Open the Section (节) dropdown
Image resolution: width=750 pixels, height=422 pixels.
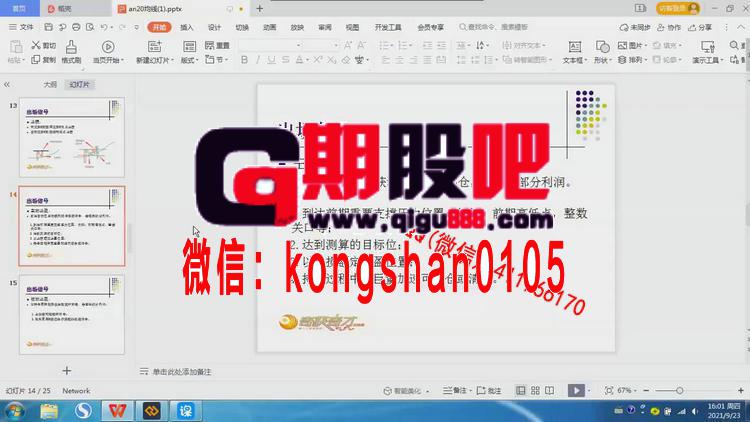217,60
